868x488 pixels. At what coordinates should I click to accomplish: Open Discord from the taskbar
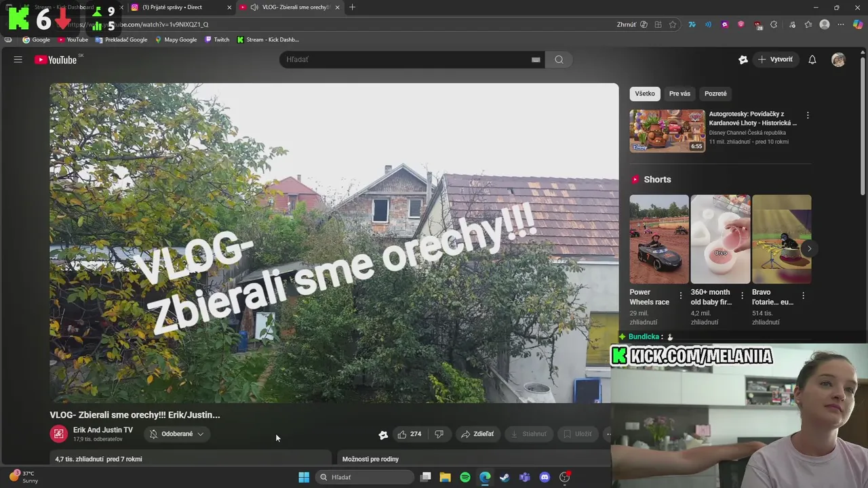pos(545,477)
